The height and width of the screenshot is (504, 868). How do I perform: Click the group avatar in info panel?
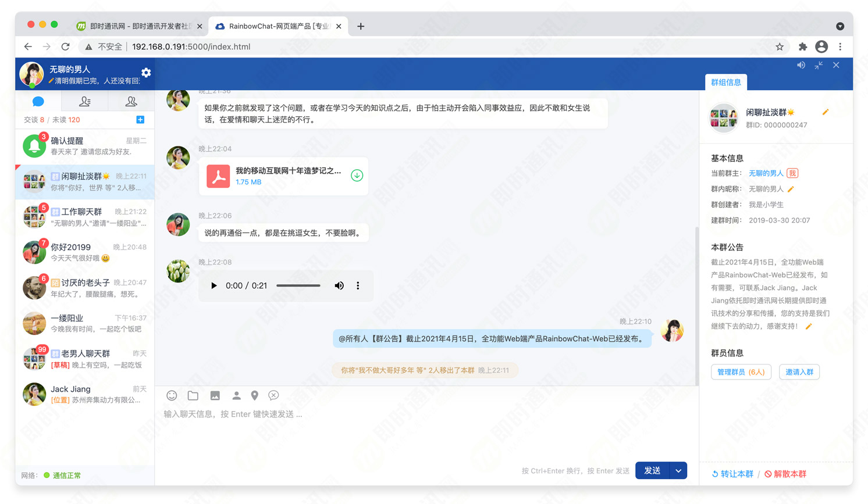coord(723,118)
